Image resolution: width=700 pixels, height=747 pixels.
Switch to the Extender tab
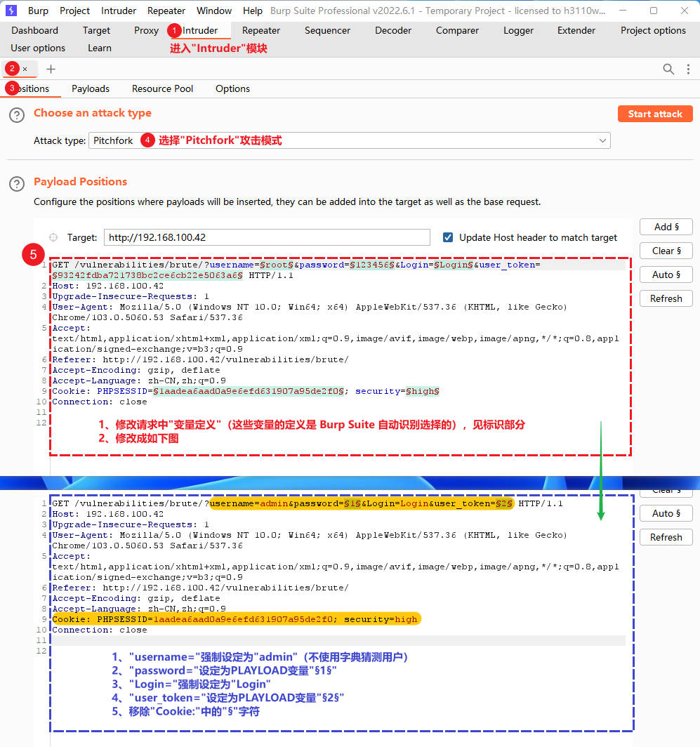[576, 30]
